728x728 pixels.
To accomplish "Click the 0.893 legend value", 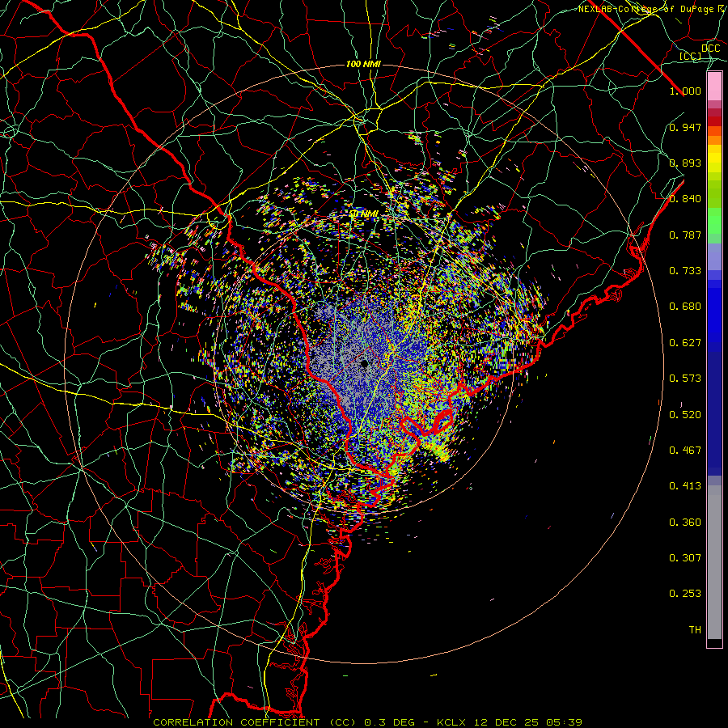I will coord(685,163).
